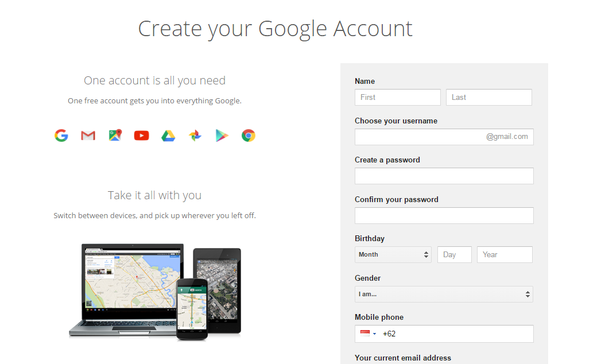Click the 'Your current email address' label

point(403,358)
